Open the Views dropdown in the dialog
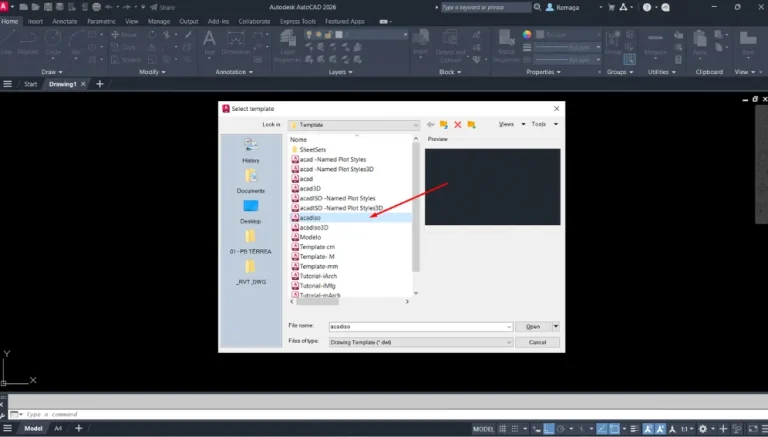The width and height of the screenshot is (768, 437). [511, 124]
